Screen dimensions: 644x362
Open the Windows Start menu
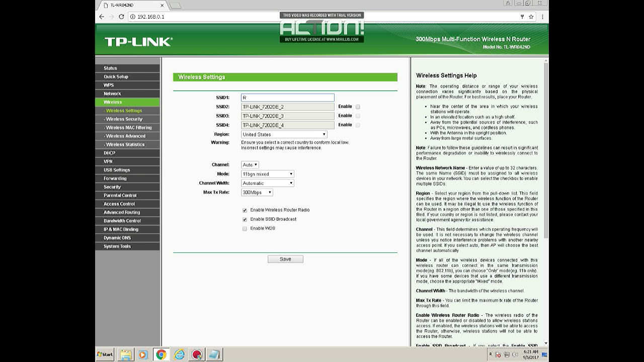click(105, 354)
